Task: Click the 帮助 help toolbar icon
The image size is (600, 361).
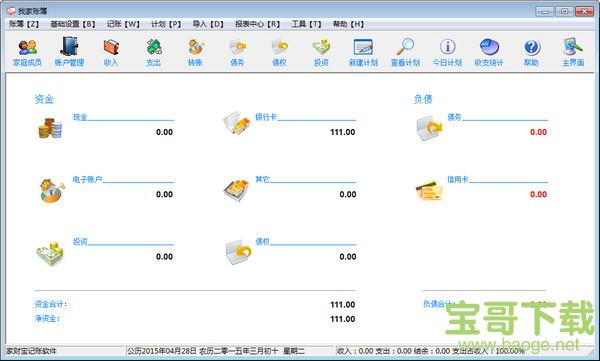Action: 531,52
